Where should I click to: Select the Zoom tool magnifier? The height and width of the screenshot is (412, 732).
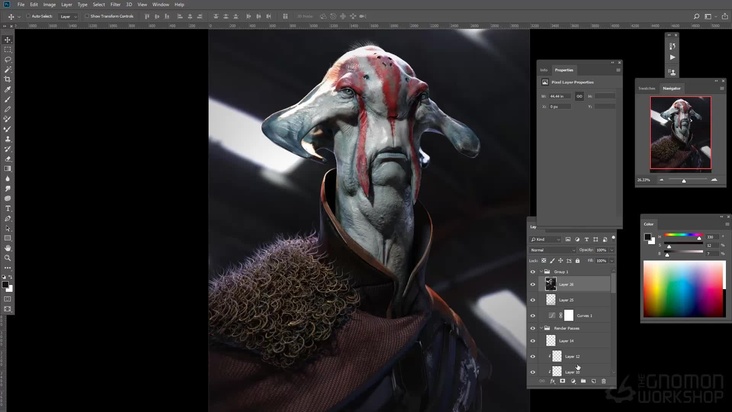(7, 258)
